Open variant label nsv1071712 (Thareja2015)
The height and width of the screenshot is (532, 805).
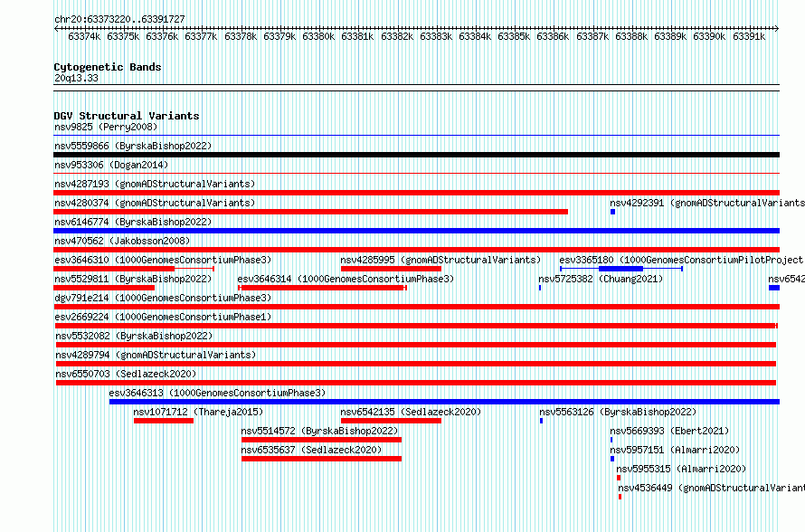tap(198, 412)
